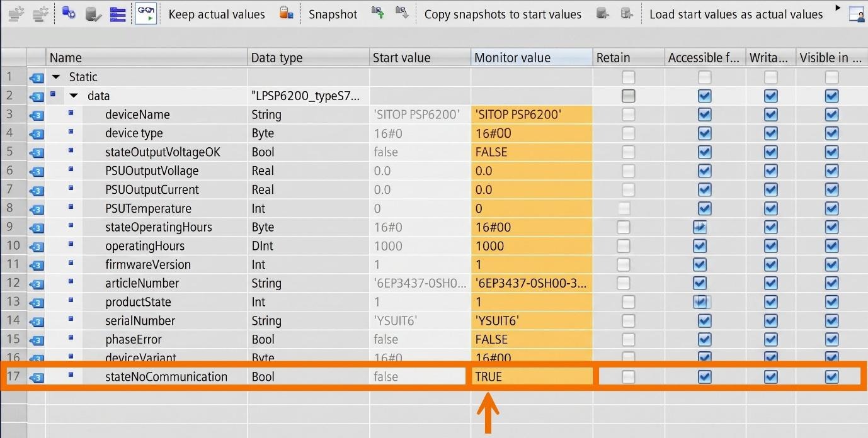This screenshot has height=438, width=868.
Task: Click the LPSP6200_typeS7 data type cell
Action: 309,96
